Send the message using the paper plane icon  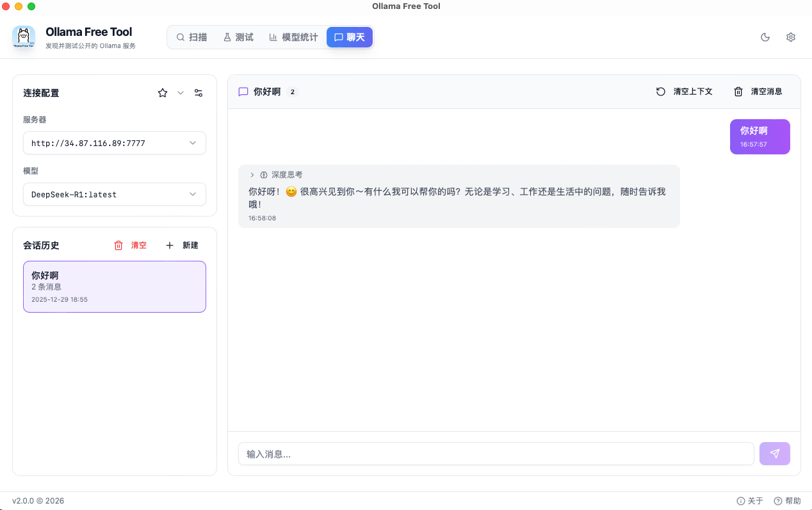coord(774,454)
